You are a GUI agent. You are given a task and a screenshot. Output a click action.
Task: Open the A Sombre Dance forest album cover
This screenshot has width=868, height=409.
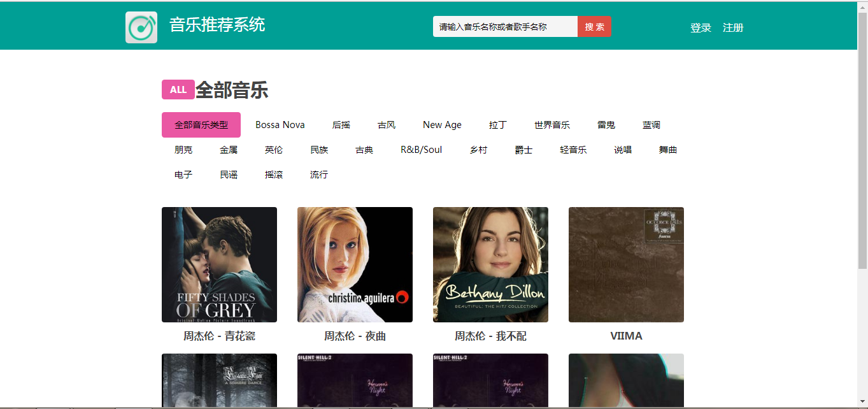pyautogui.click(x=219, y=380)
